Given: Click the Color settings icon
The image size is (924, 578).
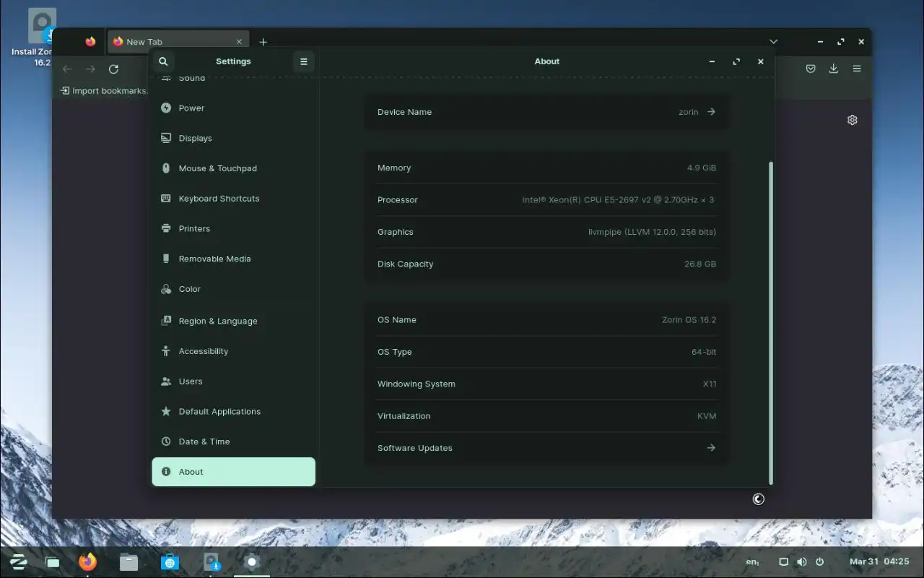Looking at the screenshot, I should [x=166, y=289].
